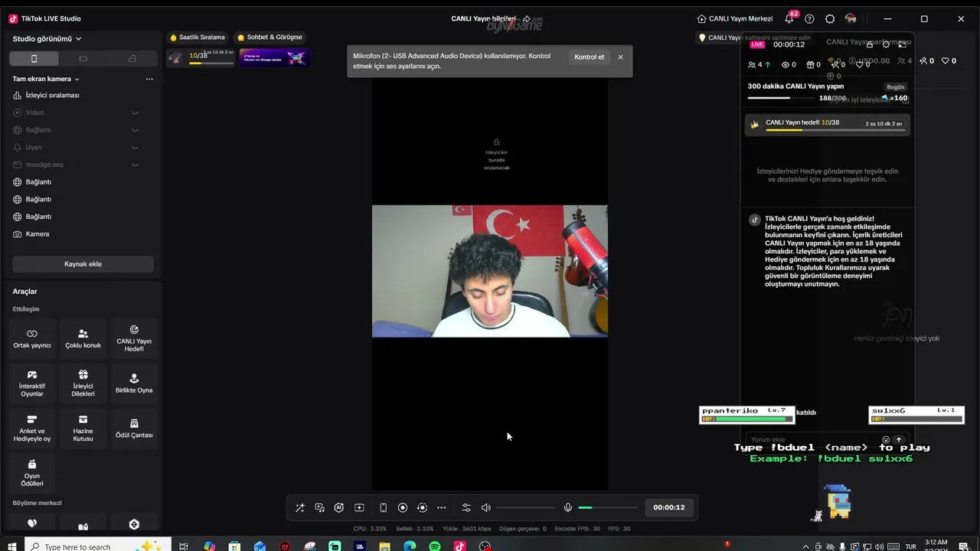Open the İnteraktif Oyunlar tool
980x551 pixels.
click(x=32, y=383)
